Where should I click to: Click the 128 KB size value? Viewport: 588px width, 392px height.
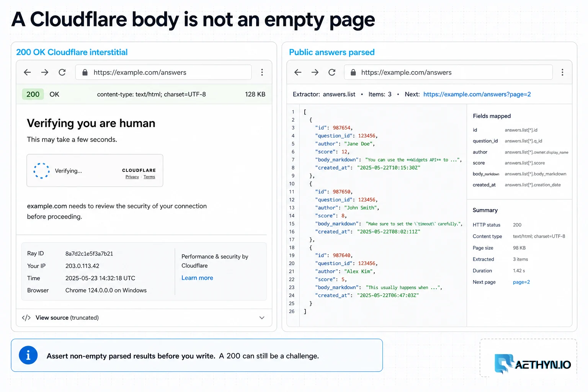255,94
